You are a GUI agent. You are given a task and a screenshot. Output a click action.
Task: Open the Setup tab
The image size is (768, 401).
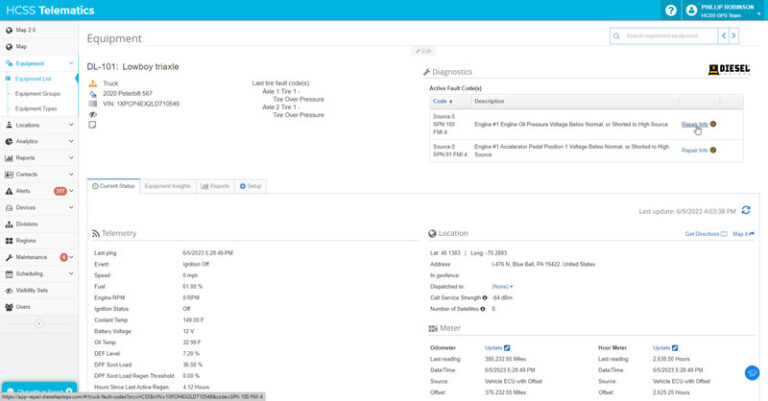click(x=251, y=186)
